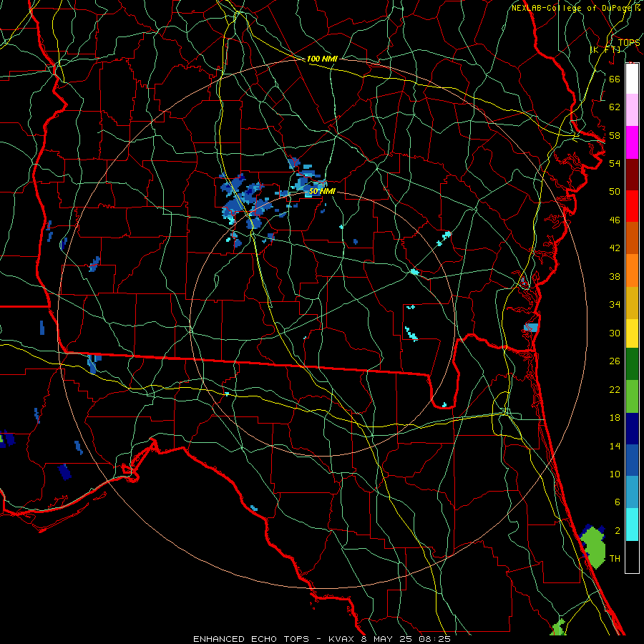Click the white swatch in the tops legend
The image size is (644, 644).
coord(632,79)
